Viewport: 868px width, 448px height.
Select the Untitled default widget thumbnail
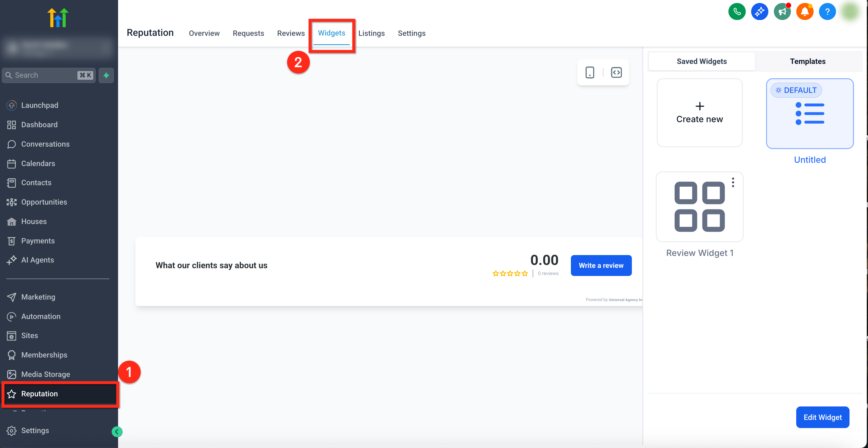point(809,114)
